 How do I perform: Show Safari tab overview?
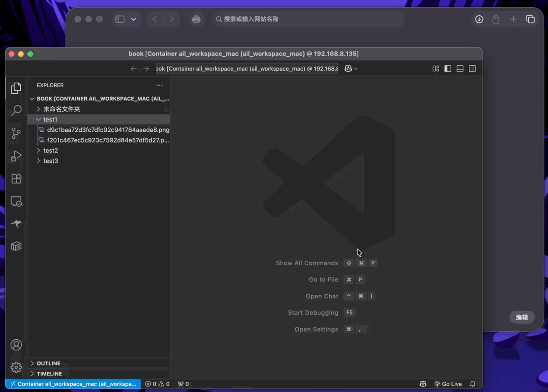pos(530,19)
